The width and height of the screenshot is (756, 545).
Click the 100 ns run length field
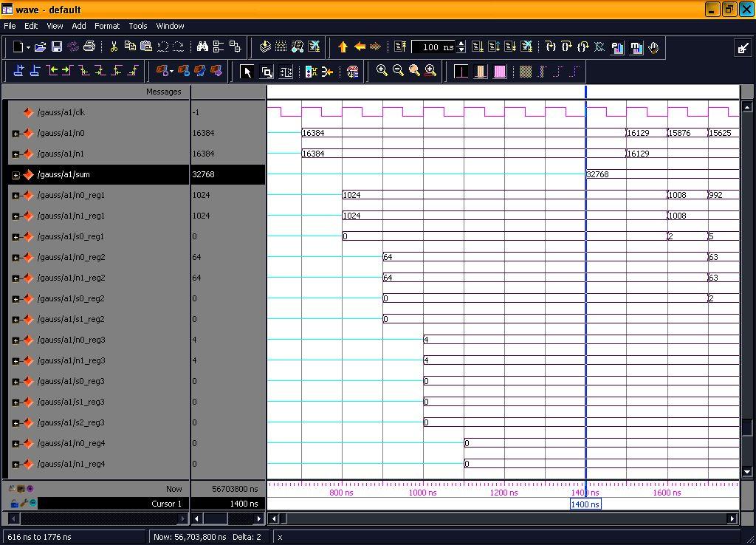click(434, 47)
